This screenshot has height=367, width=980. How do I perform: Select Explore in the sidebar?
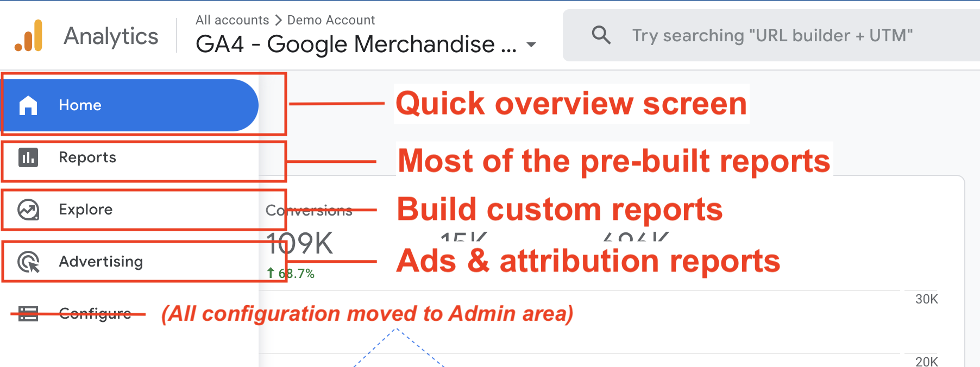click(86, 210)
